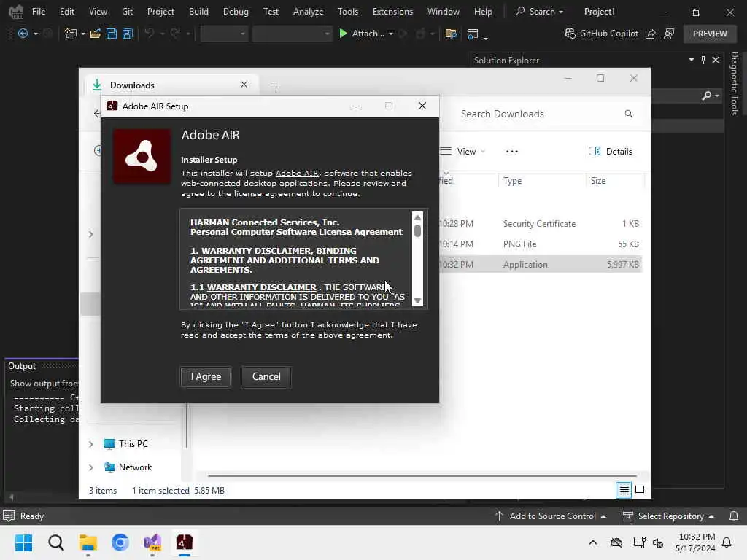
Task: Open the Extensions menu
Action: click(x=392, y=12)
